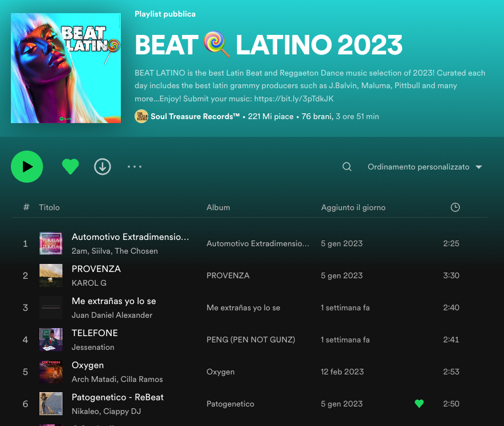Unlike the track Patogenetico - ReBeat
Image resolution: width=504 pixels, height=426 pixels.
point(419,404)
